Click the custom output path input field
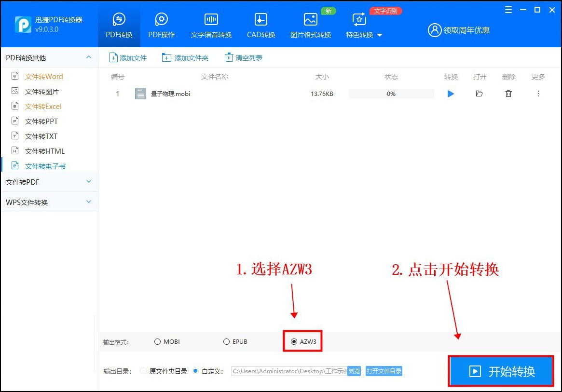Screen dimensions: 562x392 point(287,371)
